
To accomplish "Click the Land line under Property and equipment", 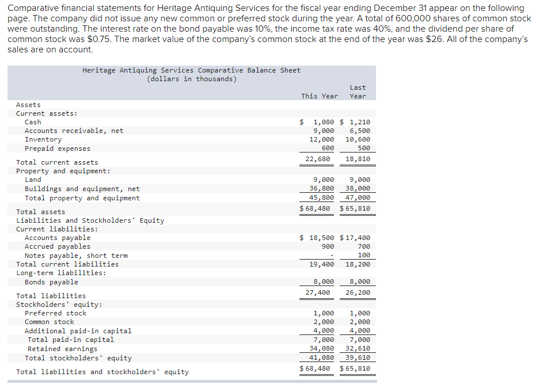I will coord(33,179).
